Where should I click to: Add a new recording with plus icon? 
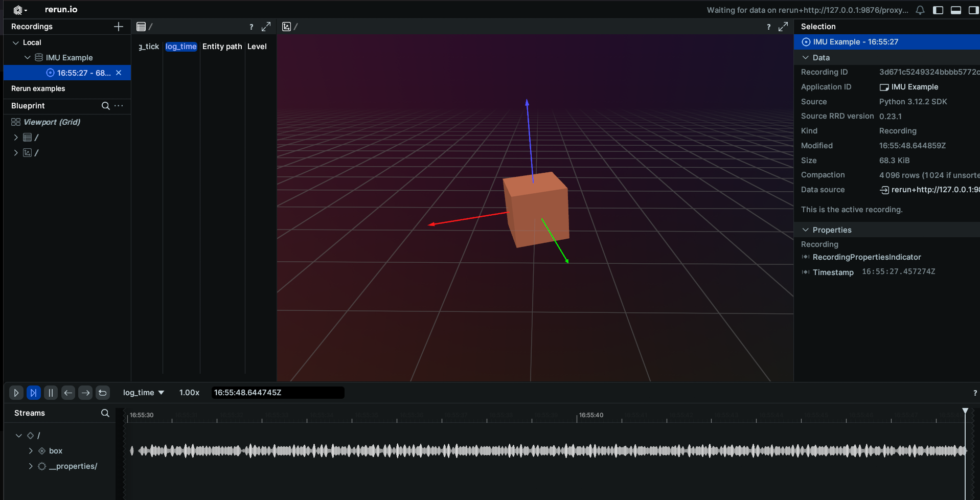pyautogui.click(x=119, y=27)
